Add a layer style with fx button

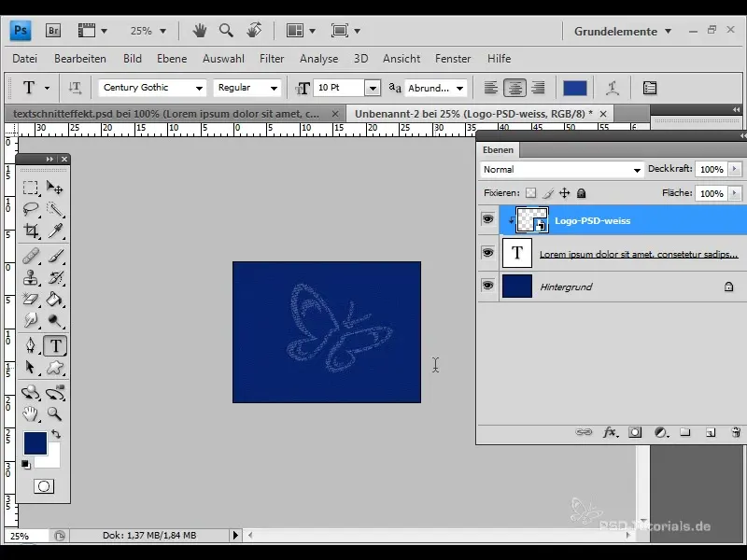coord(610,432)
